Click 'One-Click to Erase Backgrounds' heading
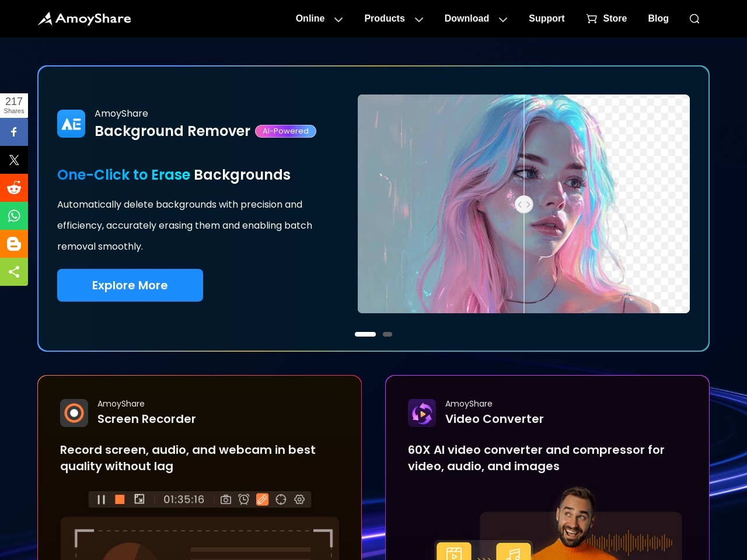747x560 pixels. click(x=174, y=175)
